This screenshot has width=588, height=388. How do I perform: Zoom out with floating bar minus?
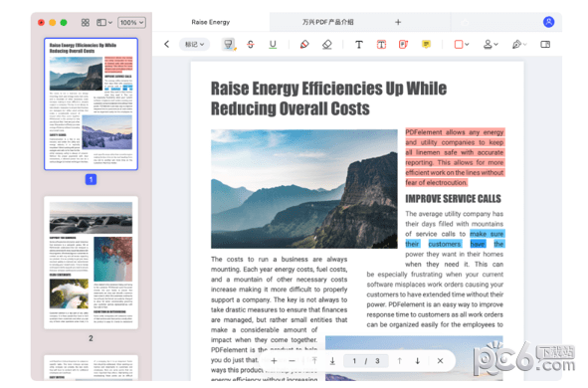click(x=293, y=360)
